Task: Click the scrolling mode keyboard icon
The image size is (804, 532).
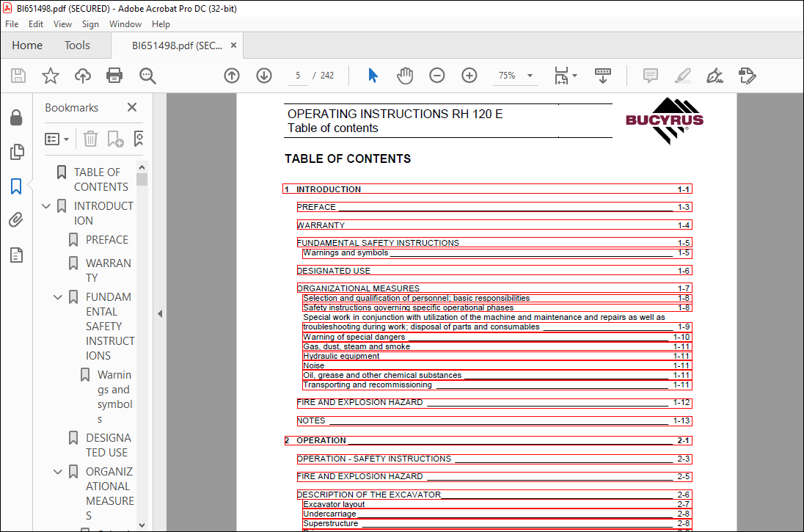Action: (x=603, y=76)
